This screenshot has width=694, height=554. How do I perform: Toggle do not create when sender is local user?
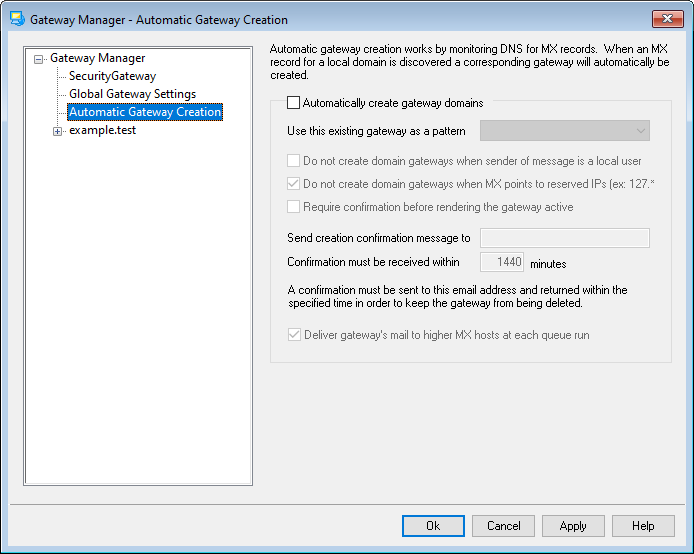(x=293, y=160)
